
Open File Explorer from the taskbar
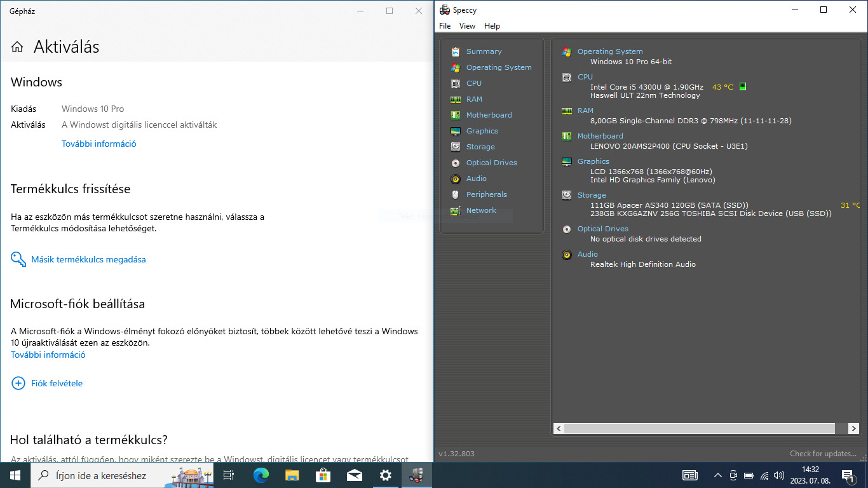point(292,475)
